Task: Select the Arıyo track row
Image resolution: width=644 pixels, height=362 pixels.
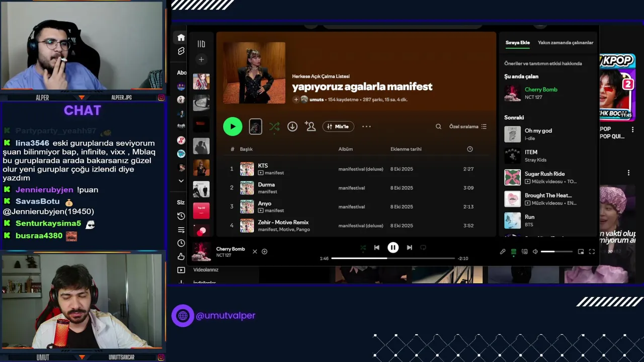Action: (x=356, y=207)
